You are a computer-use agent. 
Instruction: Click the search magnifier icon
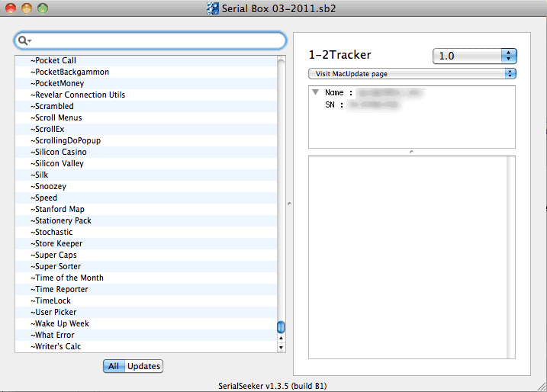point(24,41)
